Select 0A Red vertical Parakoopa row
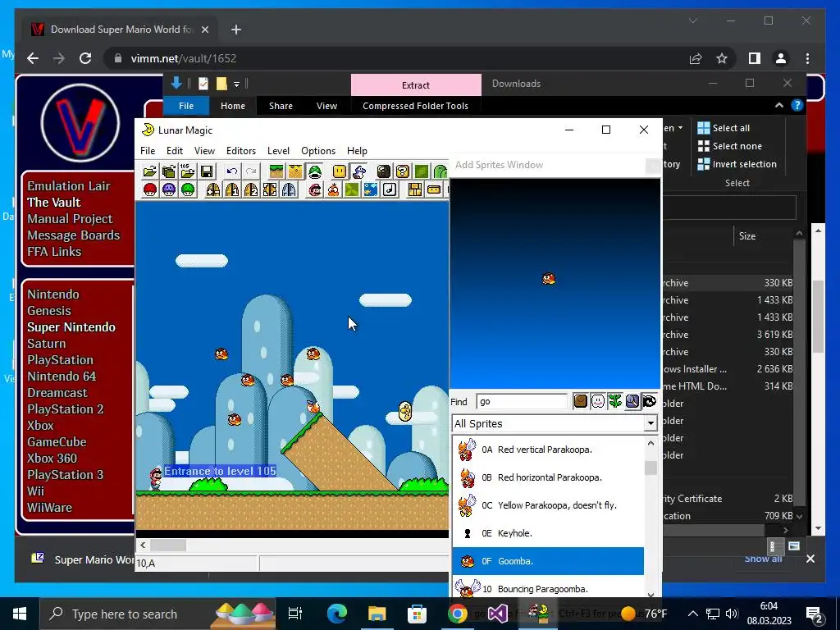The height and width of the screenshot is (630, 840). (548, 450)
